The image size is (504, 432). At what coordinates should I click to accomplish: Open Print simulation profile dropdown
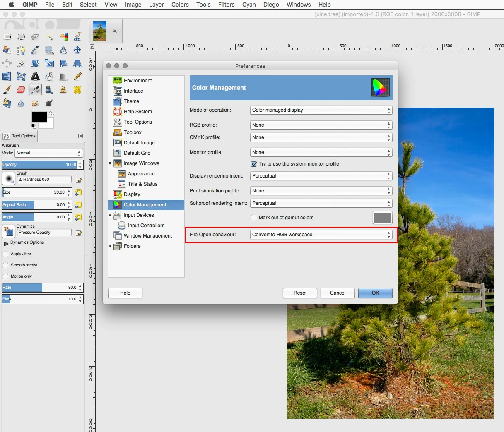tap(321, 191)
